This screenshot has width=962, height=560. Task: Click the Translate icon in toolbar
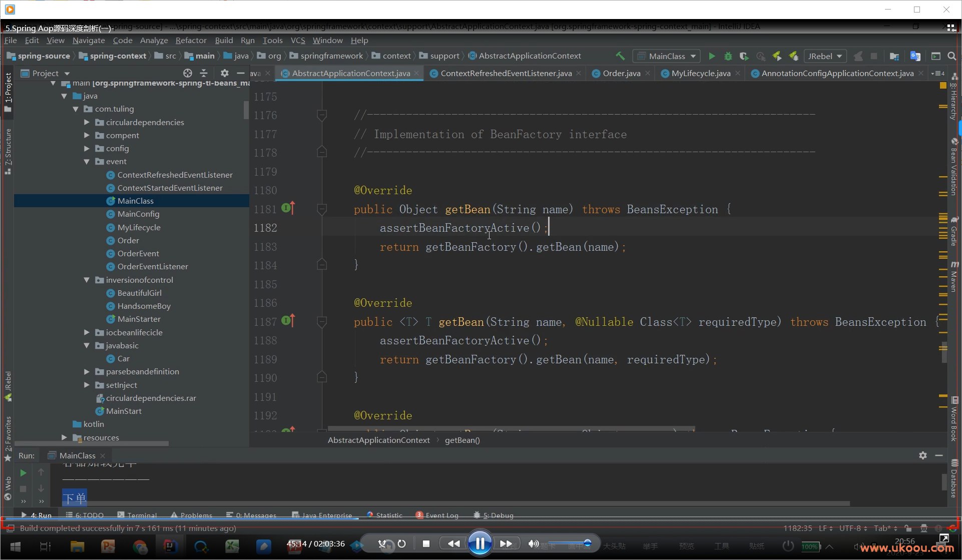pos(915,56)
